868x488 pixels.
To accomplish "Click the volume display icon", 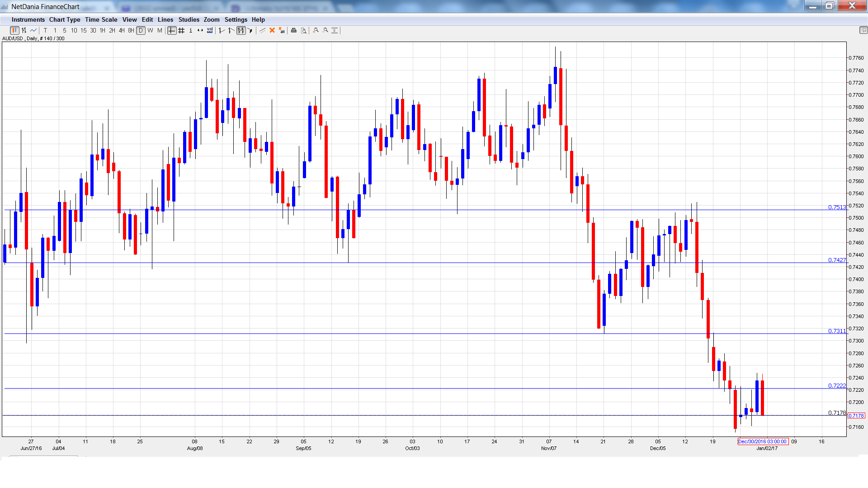I will [x=210, y=30].
